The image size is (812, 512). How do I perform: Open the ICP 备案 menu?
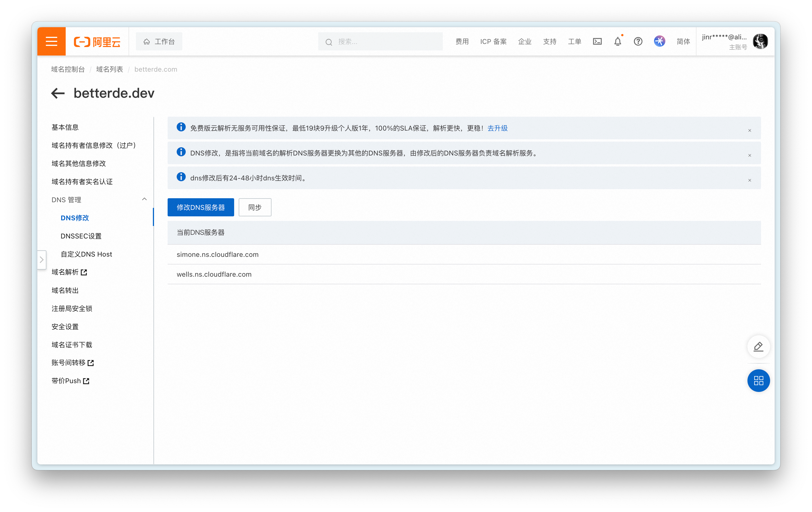493,41
